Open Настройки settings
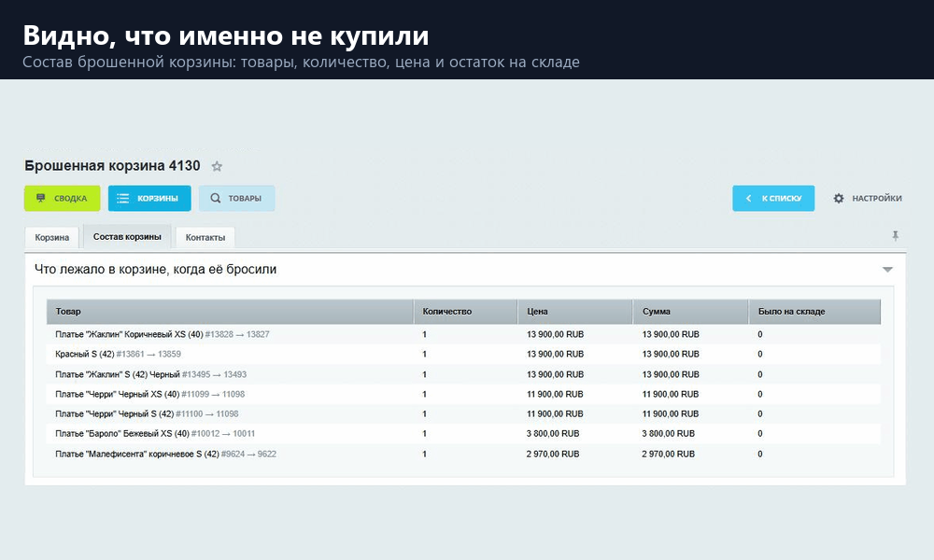Viewport: 934px width, 560px height. click(x=868, y=198)
